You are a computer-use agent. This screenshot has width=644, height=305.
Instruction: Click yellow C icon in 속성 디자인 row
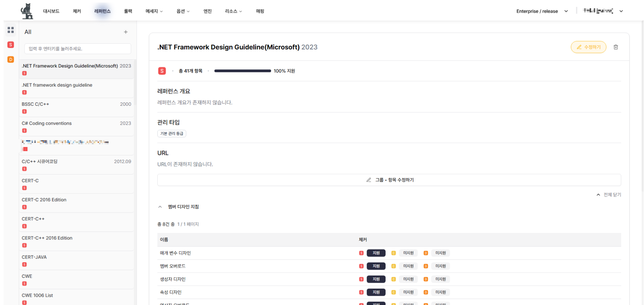point(393,292)
